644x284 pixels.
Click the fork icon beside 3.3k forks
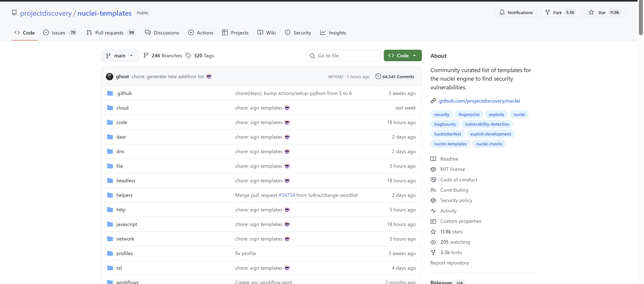click(x=433, y=253)
